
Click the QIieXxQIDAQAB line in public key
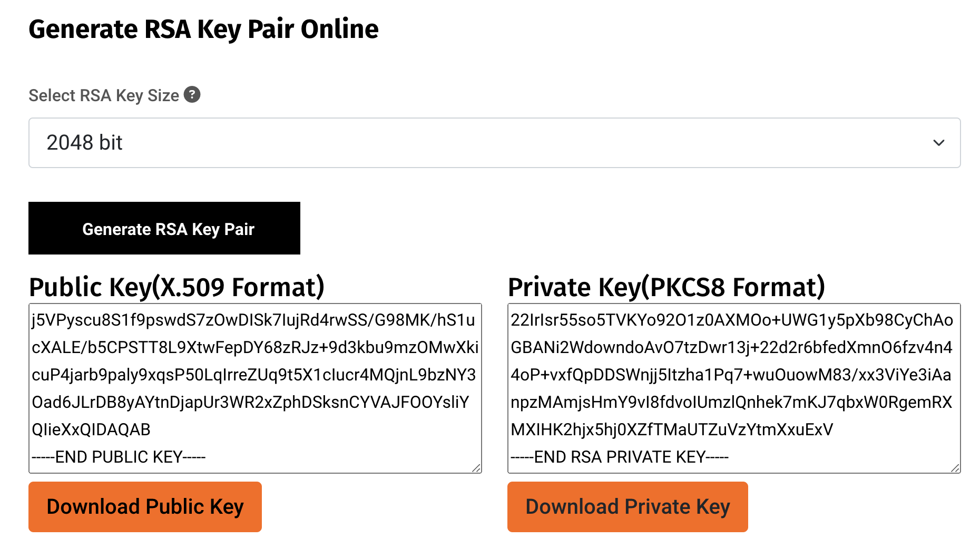pyautogui.click(x=91, y=429)
